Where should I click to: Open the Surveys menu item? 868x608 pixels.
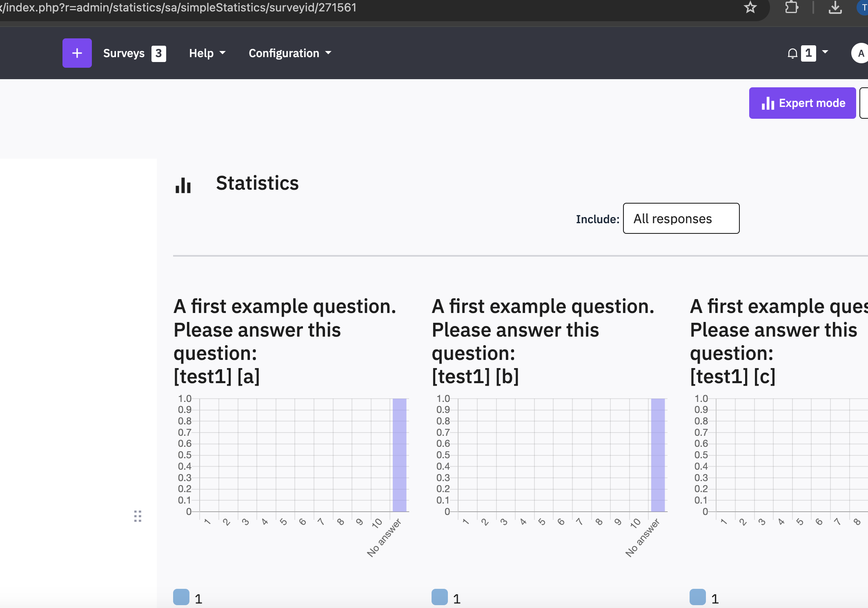(x=124, y=53)
